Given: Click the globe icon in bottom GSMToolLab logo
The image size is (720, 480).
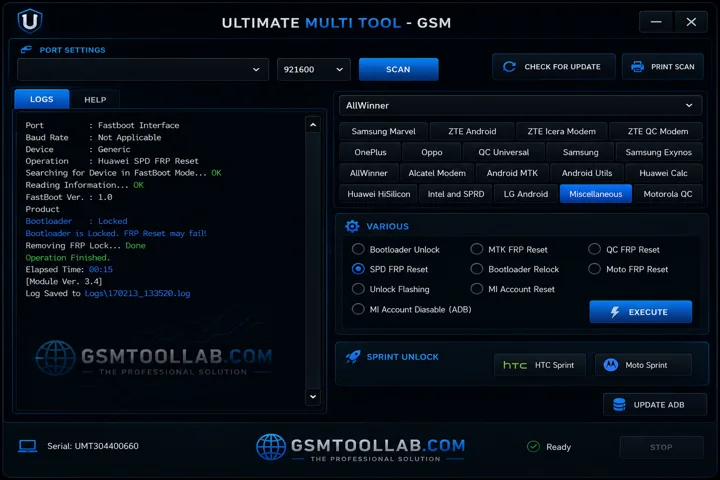Looking at the screenshot, I should pyautogui.click(x=270, y=446).
